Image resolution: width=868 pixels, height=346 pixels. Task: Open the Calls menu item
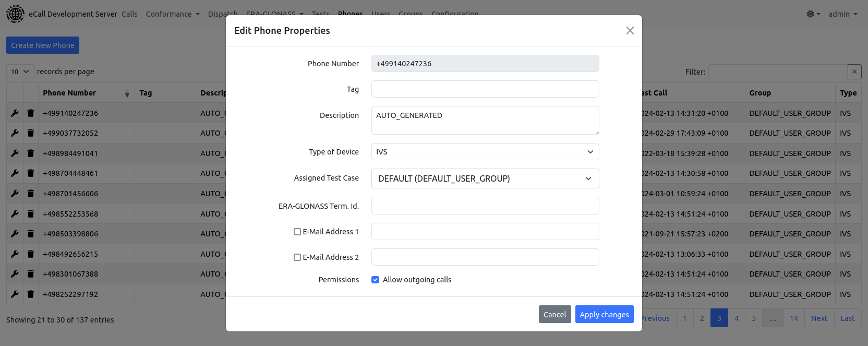tap(129, 14)
